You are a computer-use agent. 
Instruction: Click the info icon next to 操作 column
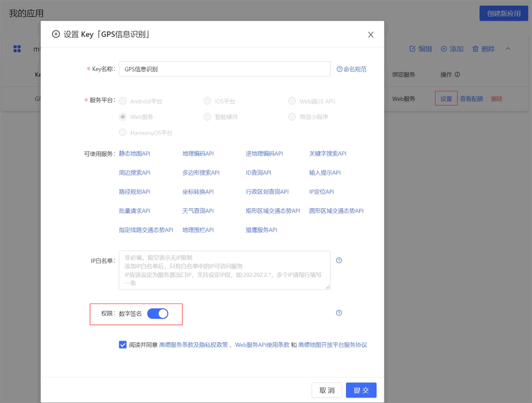click(x=457, y=75)
